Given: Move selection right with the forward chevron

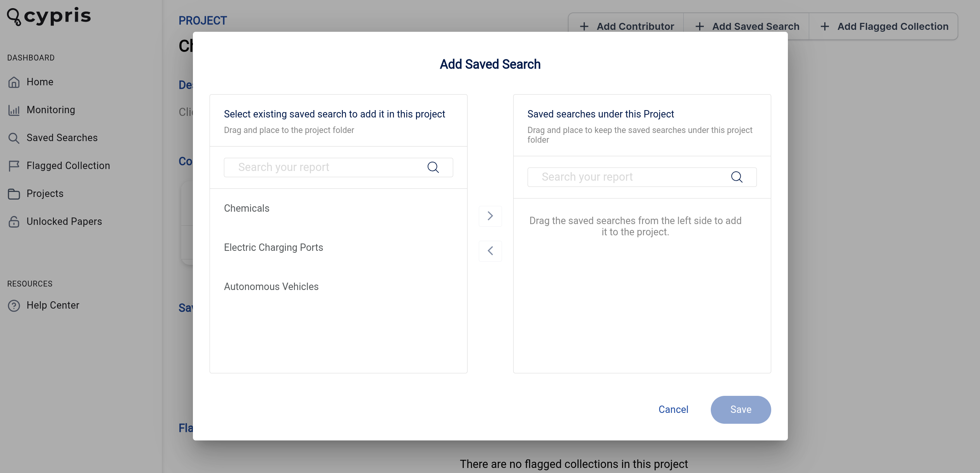Looking at the screenshot, I should tap(490, 216).
